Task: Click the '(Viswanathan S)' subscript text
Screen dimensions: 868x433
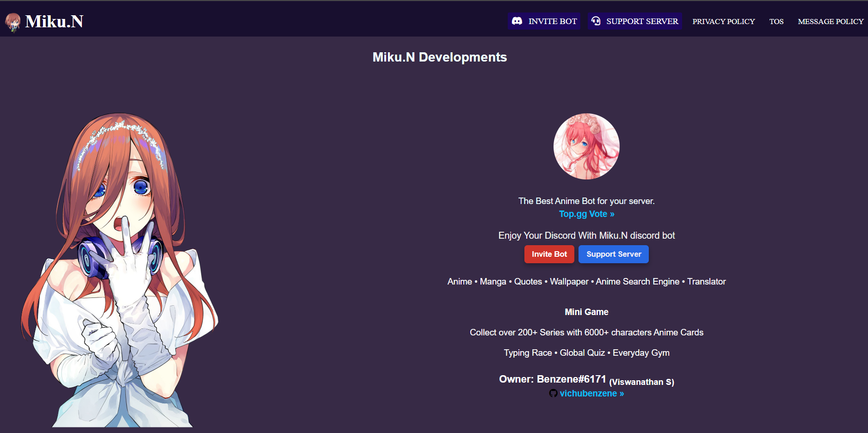Action: (641, 382)
